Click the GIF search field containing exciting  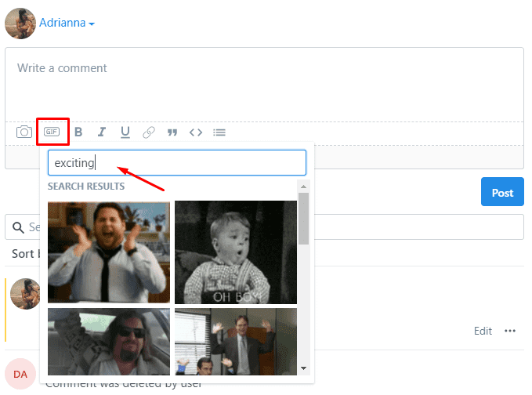click(x=176, y=163)
